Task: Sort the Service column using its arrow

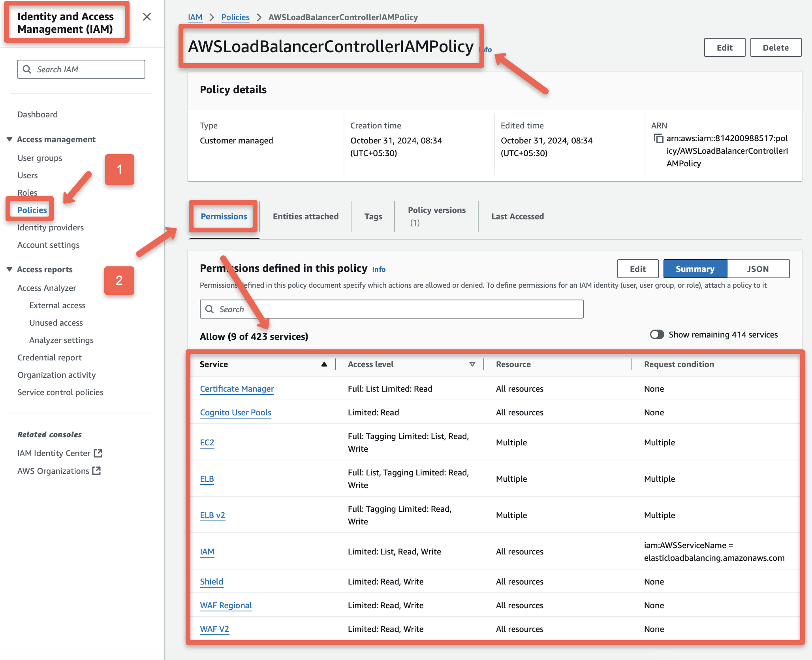Action: click(325, 364)
